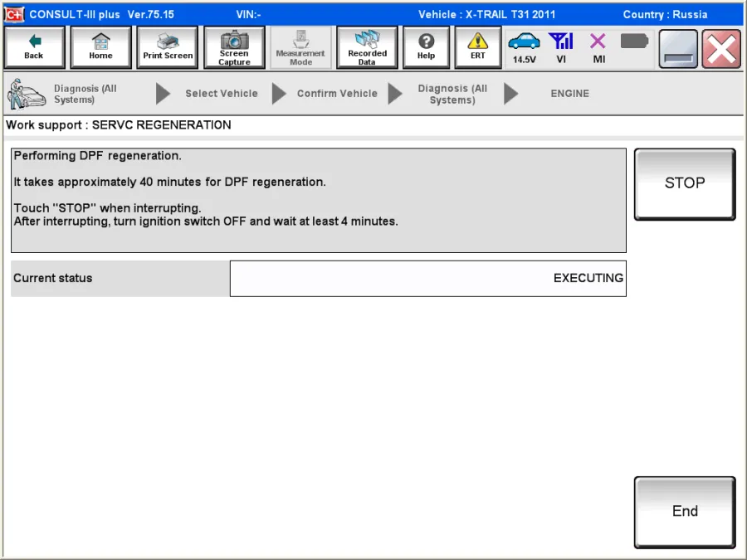
Task: Click the battery level icon
Action: point(634,41)
